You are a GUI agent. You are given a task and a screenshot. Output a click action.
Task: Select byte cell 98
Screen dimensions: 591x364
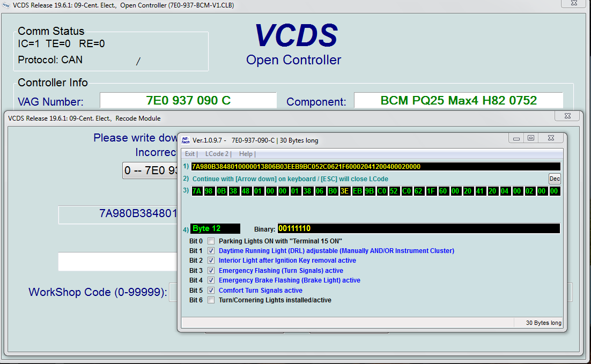(209, 191)
